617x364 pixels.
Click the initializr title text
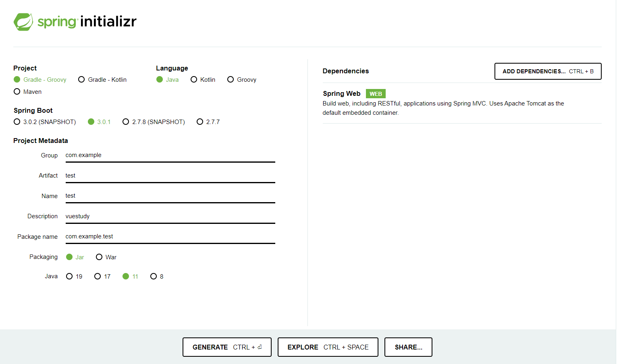coord(108,21)
